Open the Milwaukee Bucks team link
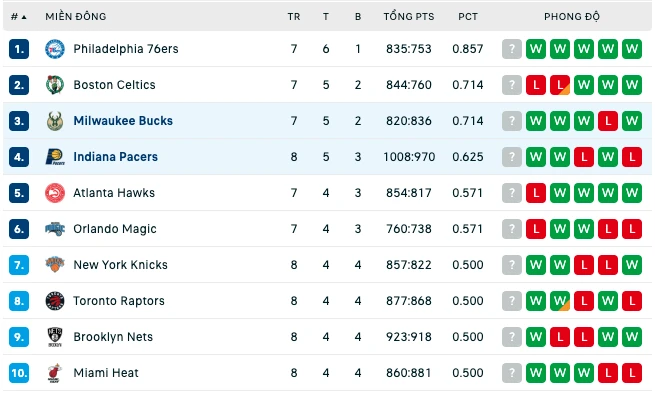655x394 pixels. [x=123, y=121]
